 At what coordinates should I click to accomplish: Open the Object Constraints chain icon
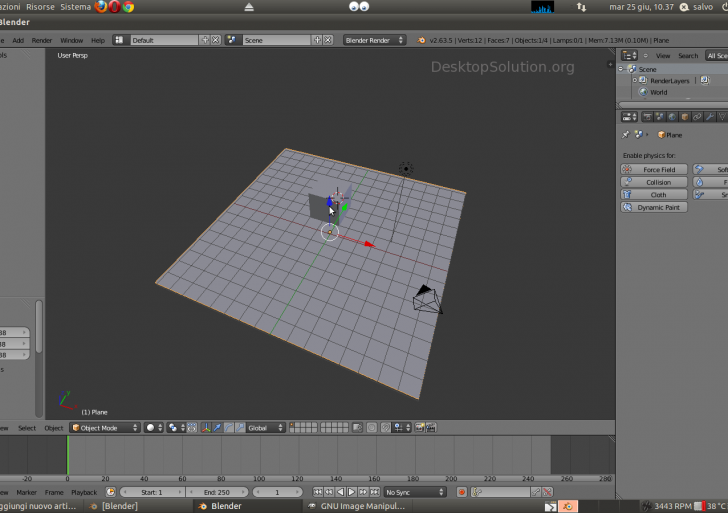pos(697,117)
